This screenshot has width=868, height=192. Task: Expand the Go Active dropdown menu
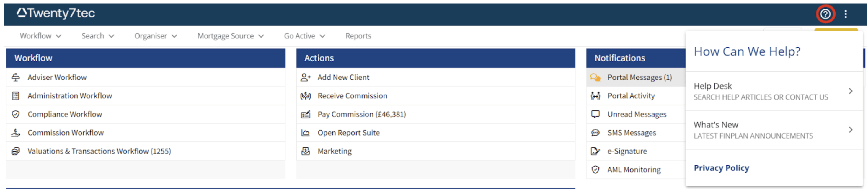coord(304,36)
